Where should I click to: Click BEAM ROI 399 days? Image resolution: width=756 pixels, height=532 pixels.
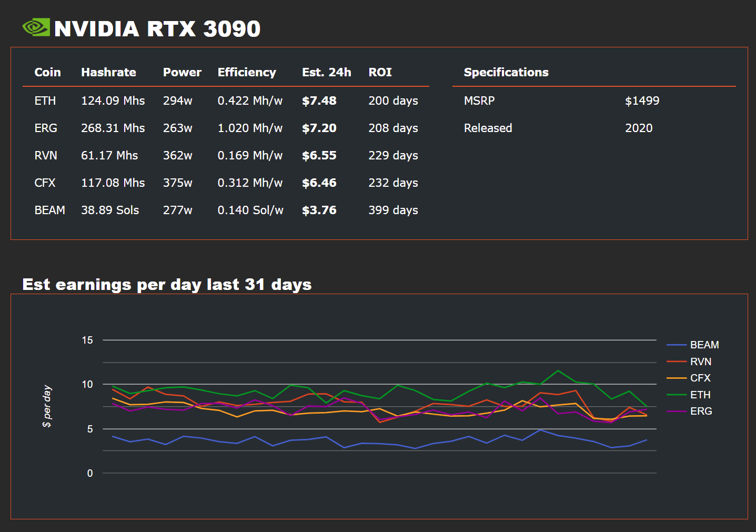(x=394, y=210)
